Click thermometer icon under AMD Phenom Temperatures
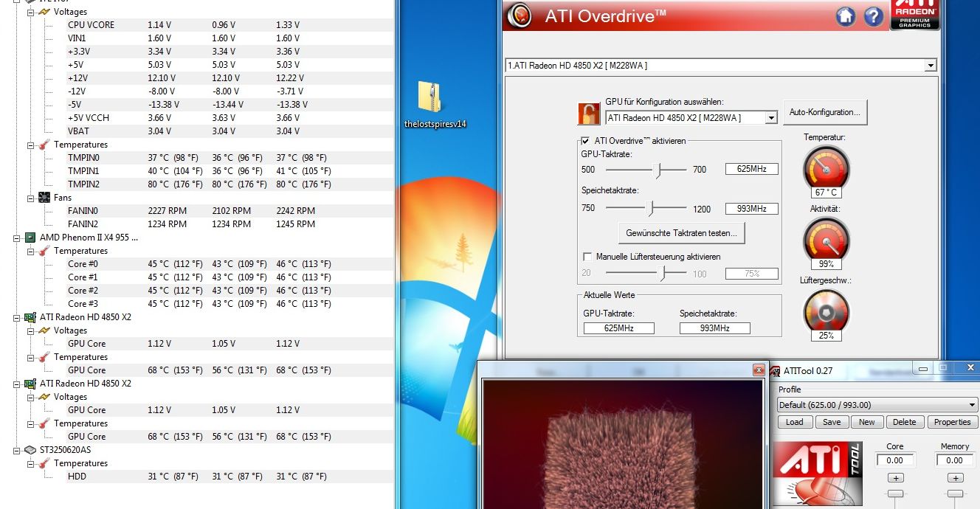 (44, 251)
